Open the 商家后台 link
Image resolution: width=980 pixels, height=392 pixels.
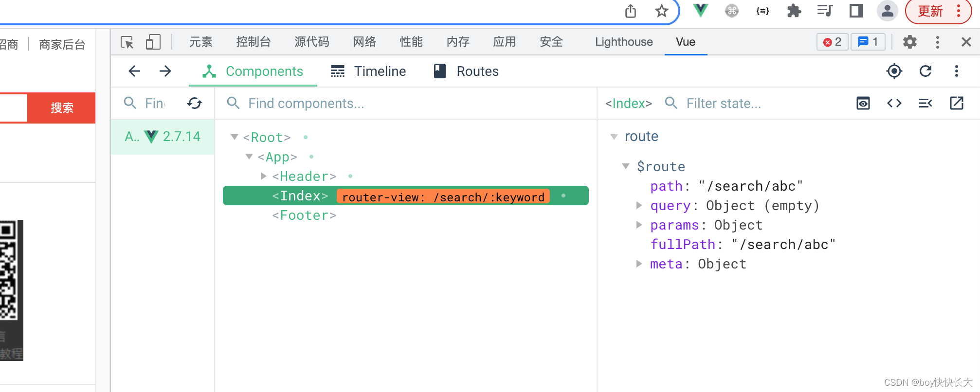click(x=62, y=44)
